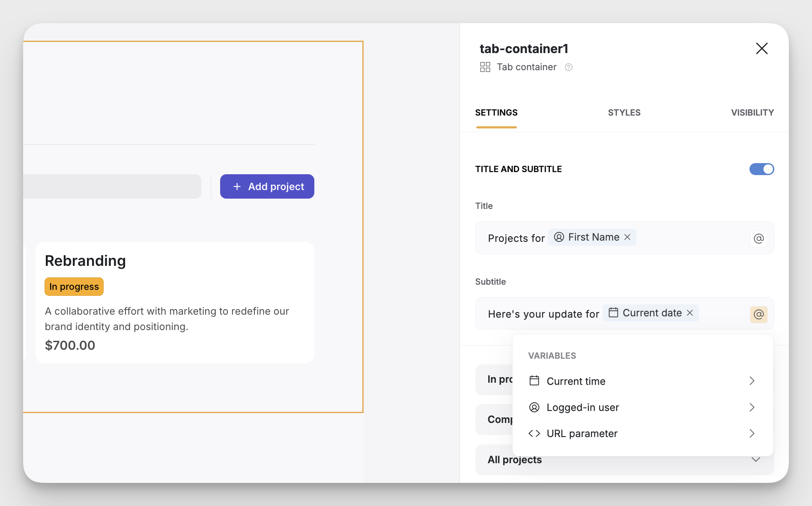This screenshot has width=812, height=506.
Task: Click the Tab container grid icon
Action: tap(485, 67)
